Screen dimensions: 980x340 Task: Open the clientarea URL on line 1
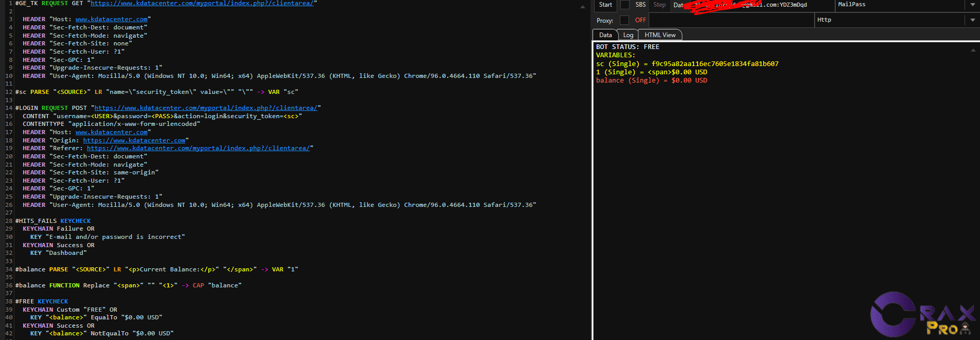coord(202,3)
